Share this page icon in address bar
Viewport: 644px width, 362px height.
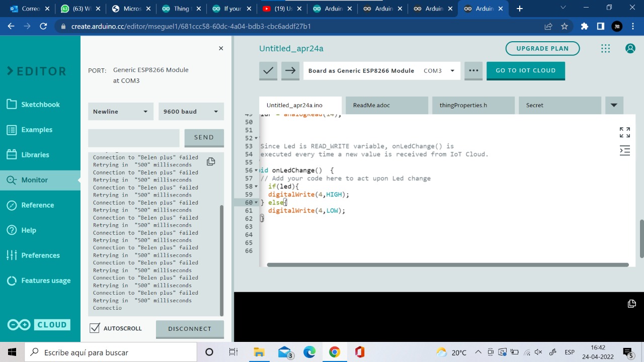(x=548, y=26)
